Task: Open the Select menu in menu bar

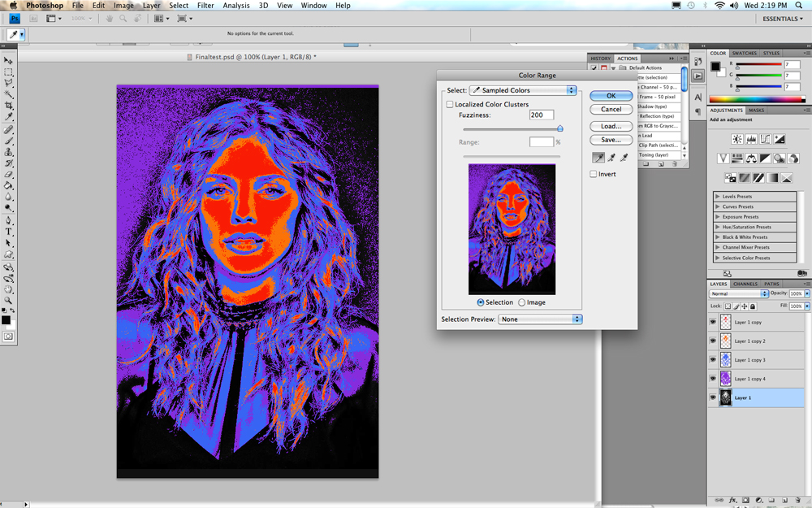Action: tap(179, 5)
